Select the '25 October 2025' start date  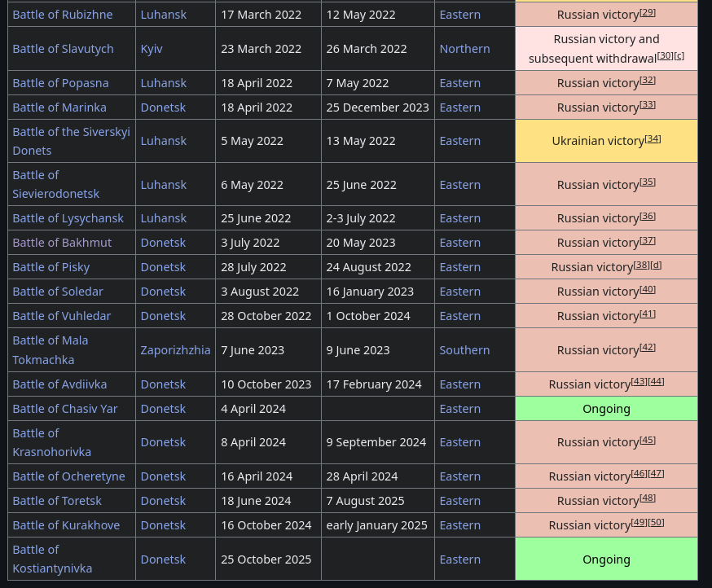[x=266, y=559]
